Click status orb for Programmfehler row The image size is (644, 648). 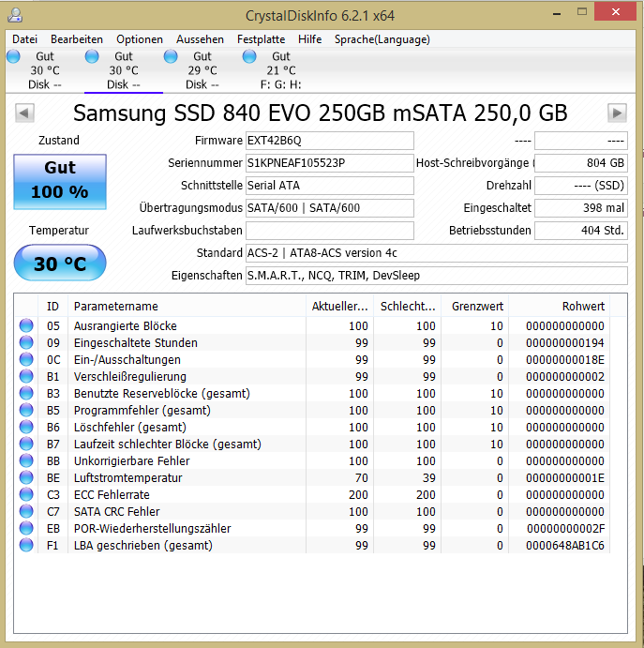coord(26,410)
